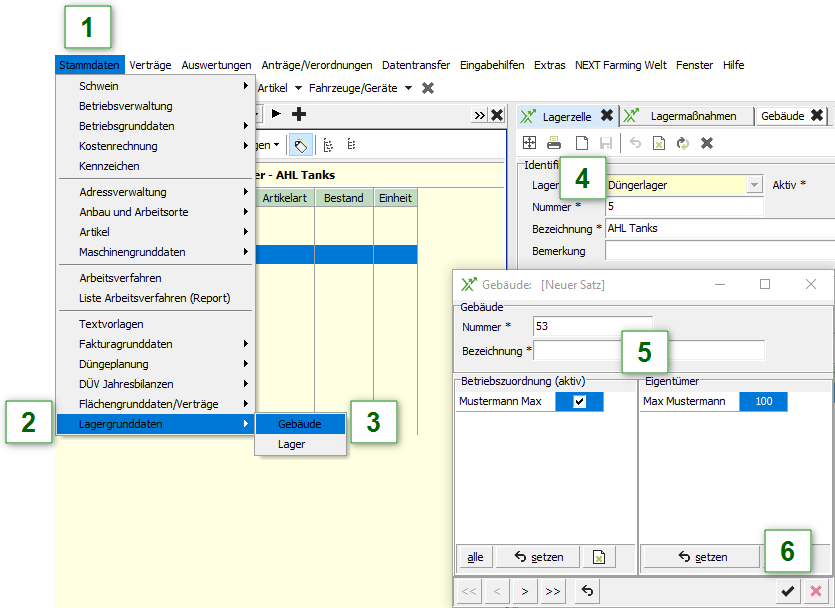This screenshot has width=835, height=608.
Task: Open the Düngerlager dropdown
Action: (753, 185)
